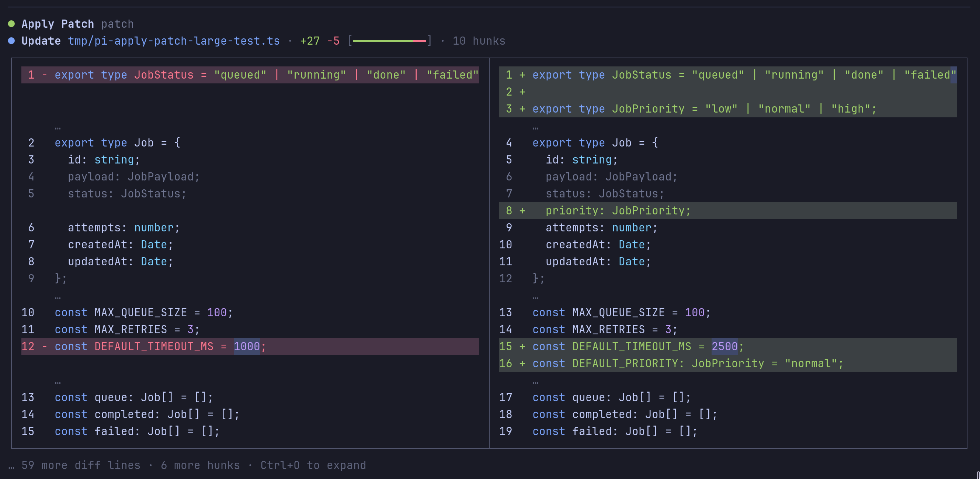Click 'const MAX_QUEUE_SIZE = 100;' in right pane
This screenshot has width=980, height=479.
(x=621, y=313)
